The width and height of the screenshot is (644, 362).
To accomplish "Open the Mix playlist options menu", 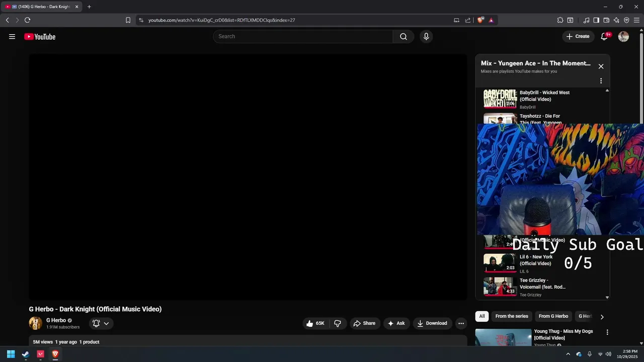I will (x=601, y=81).
